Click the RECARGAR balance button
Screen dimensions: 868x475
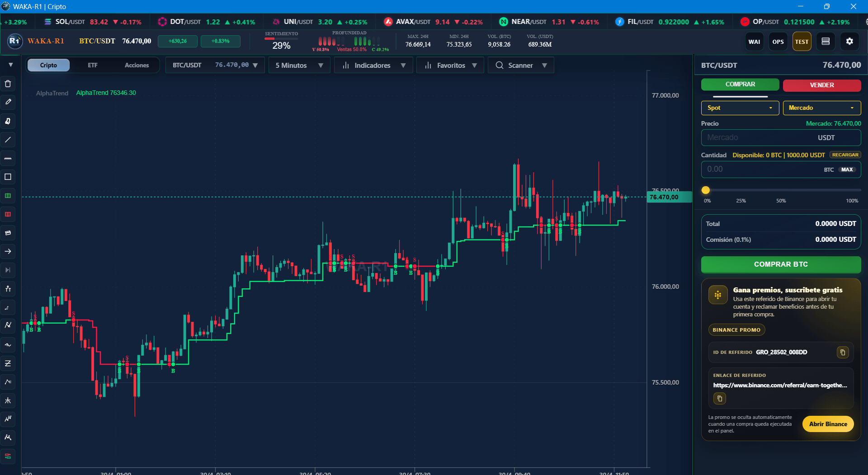pyautogui.click(x=845, y=155)
